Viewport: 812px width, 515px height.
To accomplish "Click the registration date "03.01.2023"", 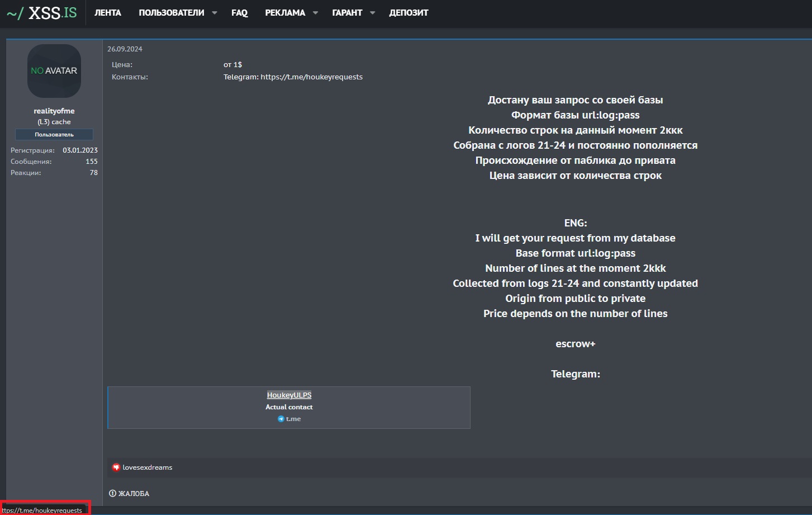I will [80, 150].
